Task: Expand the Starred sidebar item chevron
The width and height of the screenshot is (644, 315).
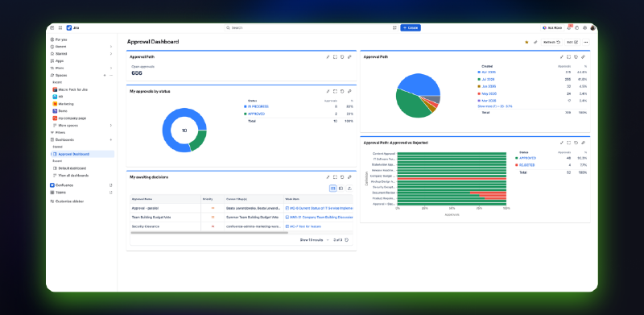Action: (x=111, y=53)
